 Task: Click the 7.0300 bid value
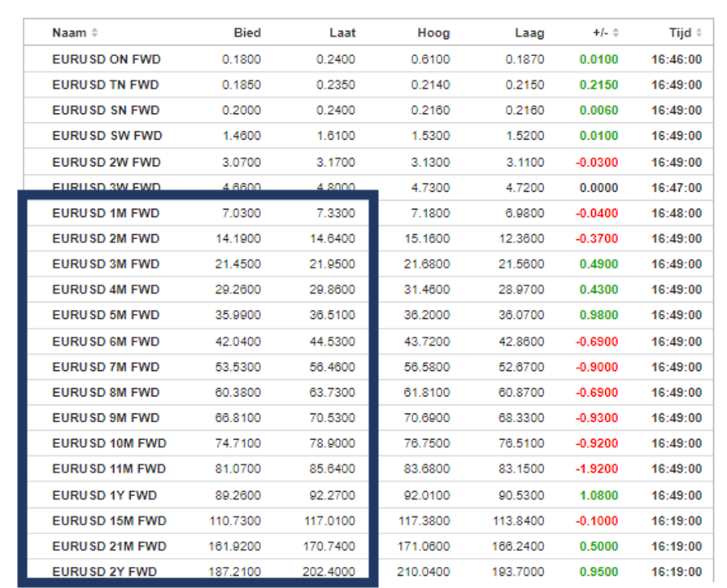click(x=242, y=213)
